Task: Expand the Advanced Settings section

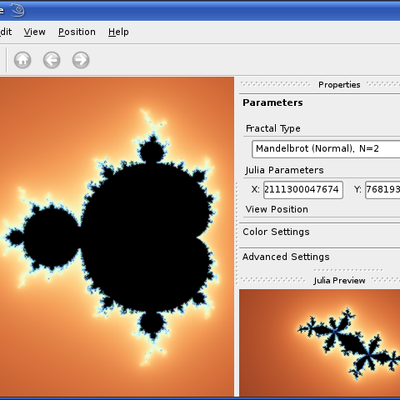Action: (x=286, y=257)
